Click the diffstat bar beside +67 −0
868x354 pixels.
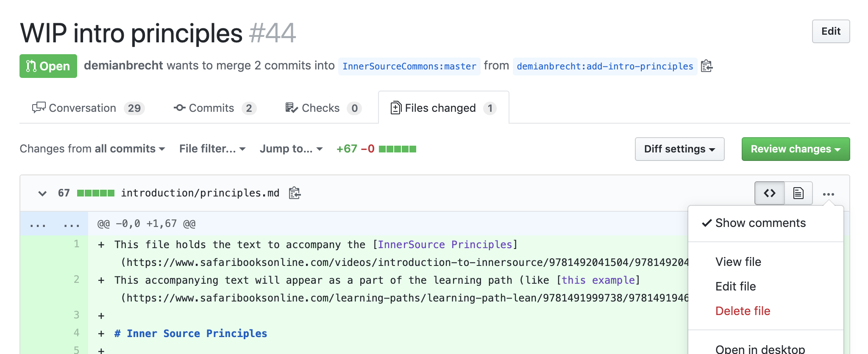pos(398,149)
